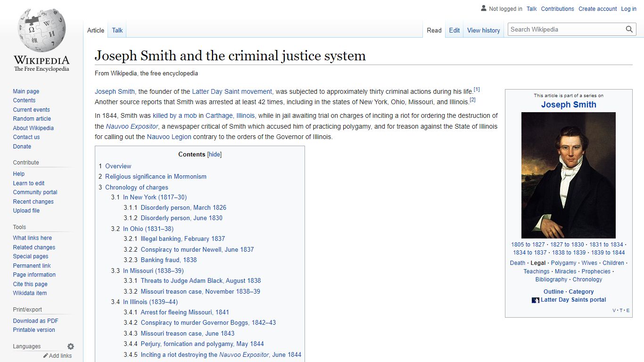Hide the Contents table
This screenshot has width=644, height=362.
tap(215, 155)
